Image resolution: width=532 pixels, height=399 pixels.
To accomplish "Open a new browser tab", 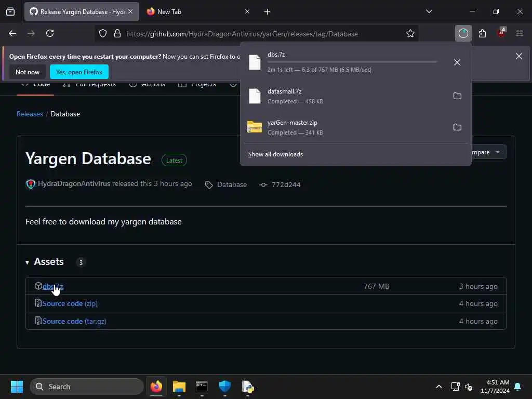I will coord(267,12).
